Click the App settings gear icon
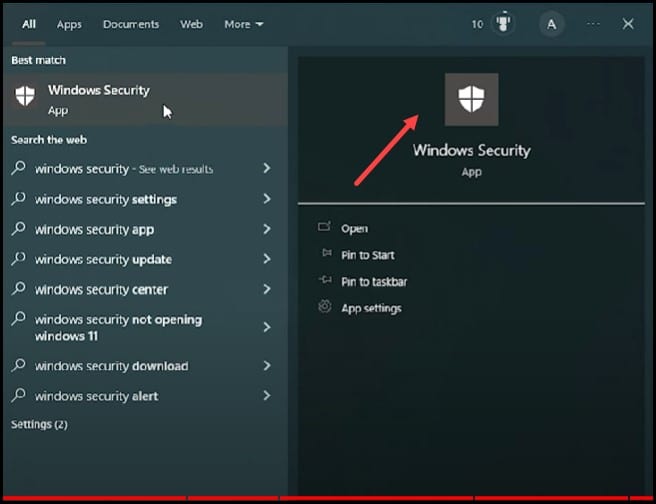This screenshot has height=504, width=656. click(x=325, y=307)
